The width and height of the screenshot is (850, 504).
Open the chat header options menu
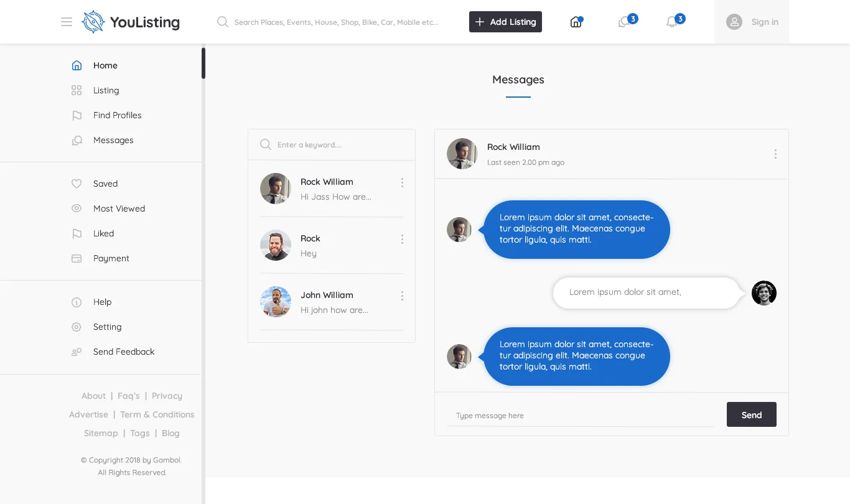click(x=775, y=154)
